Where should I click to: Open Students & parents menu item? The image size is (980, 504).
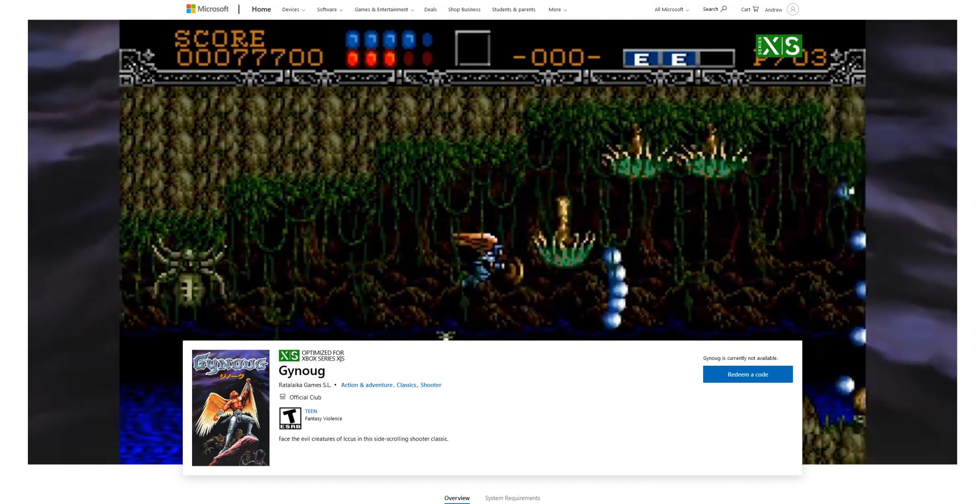click(514, 9)
